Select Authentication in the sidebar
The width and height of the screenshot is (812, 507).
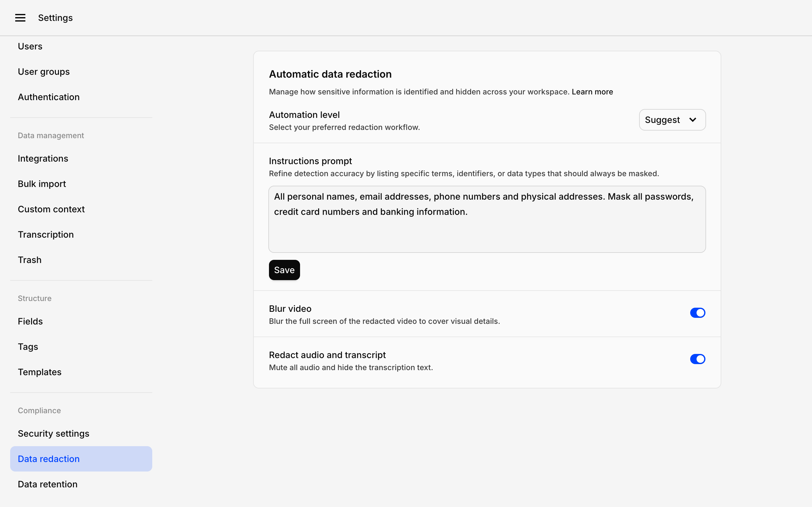pyautogui.click(x=49, y=97)
